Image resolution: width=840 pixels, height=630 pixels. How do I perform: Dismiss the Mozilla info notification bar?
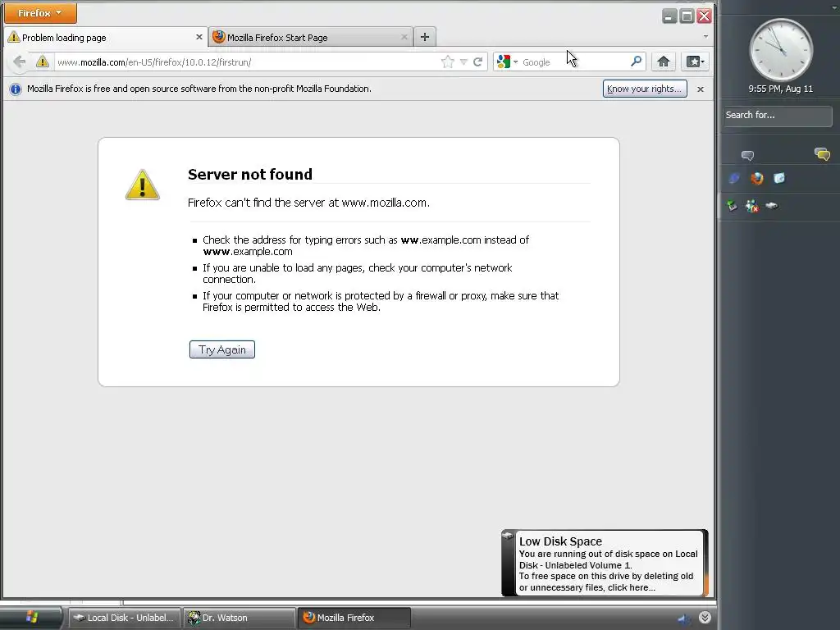(701, 89)
